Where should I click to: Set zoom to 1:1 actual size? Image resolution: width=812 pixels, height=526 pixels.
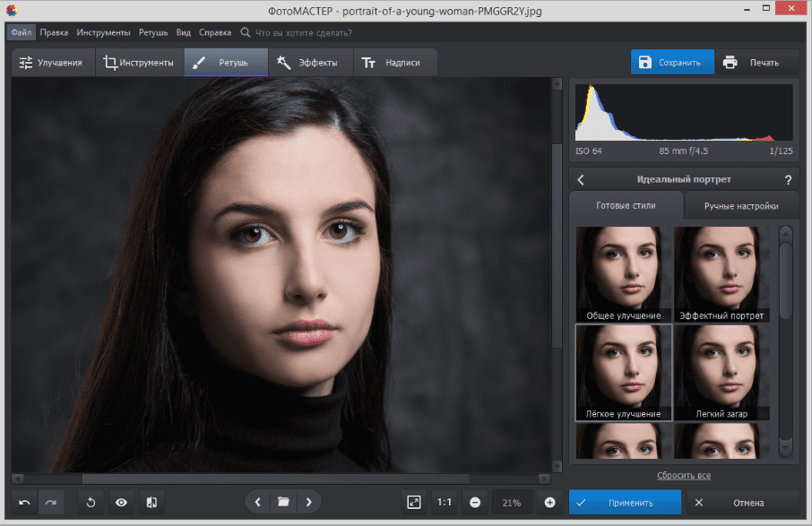(x=445, y=503)
